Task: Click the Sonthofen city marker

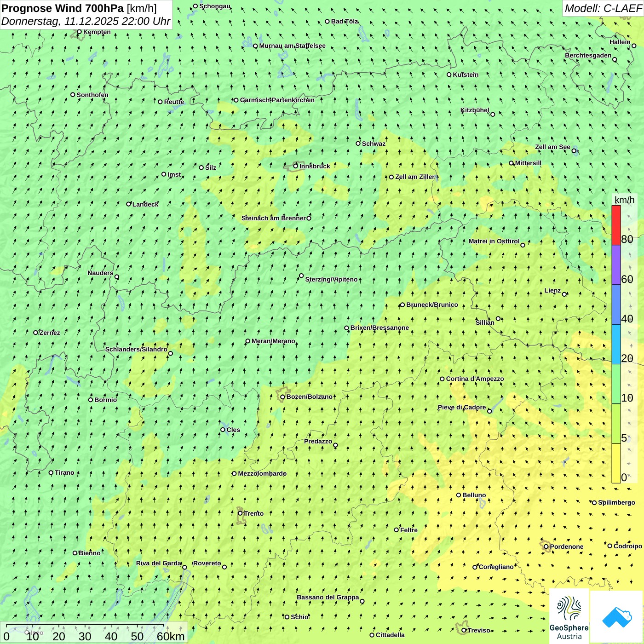Action: pyautogui.click(x=73, y=95)
